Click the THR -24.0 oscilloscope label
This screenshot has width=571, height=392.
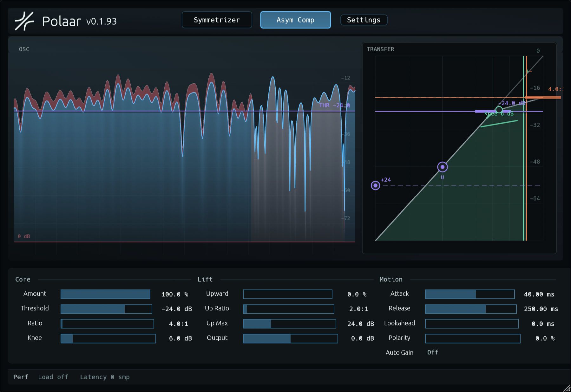(x=334, y=105)
